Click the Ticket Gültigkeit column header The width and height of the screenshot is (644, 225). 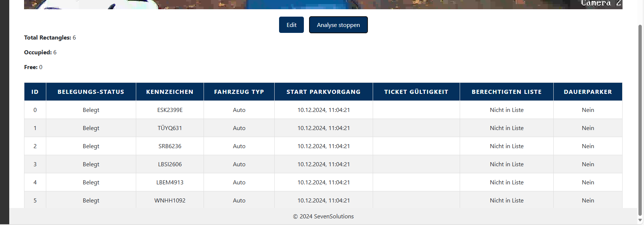(x=416, y=92)
